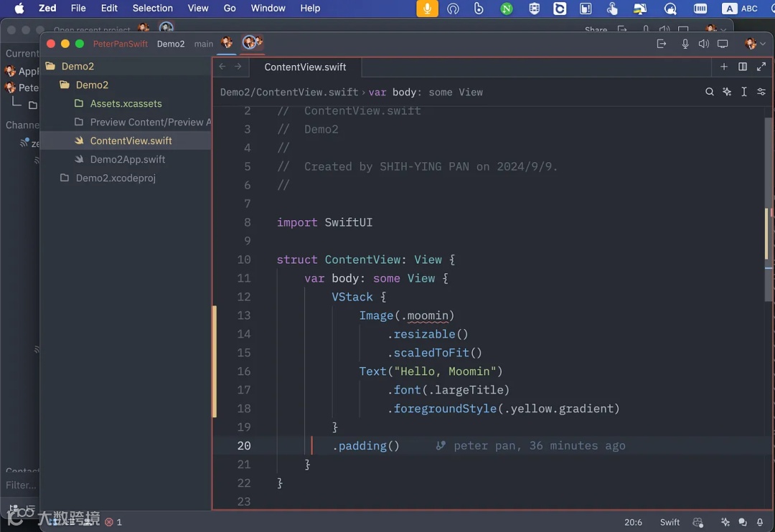Zoom the editor pane with expand arrows
The image size is (775, 532).
click(761, 67)
